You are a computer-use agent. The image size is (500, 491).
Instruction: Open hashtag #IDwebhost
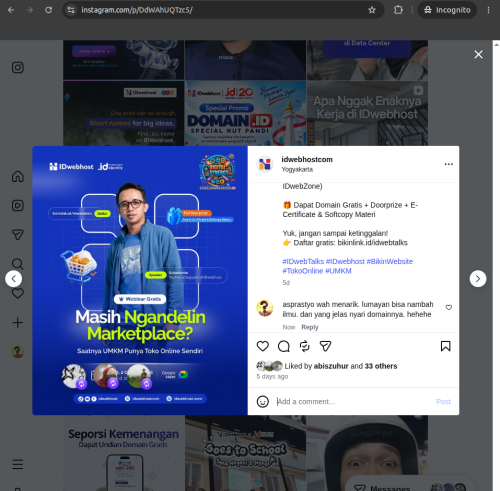point(345,262)
